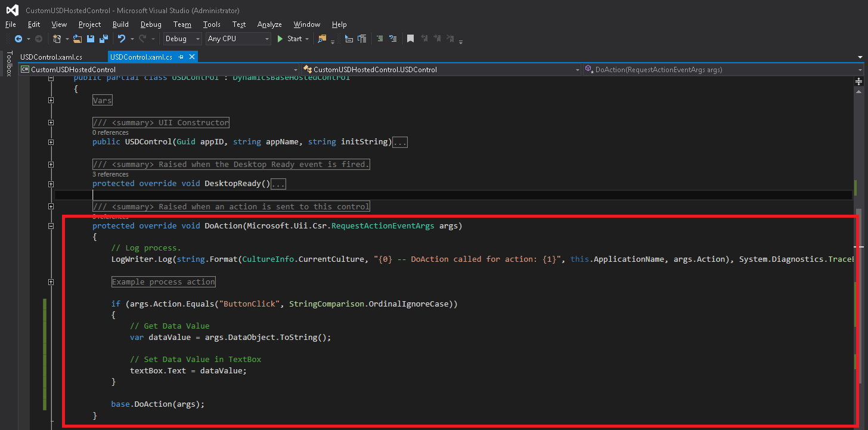
Task: Click the Undo arrow icon
Action: click(x=122, y=39)
